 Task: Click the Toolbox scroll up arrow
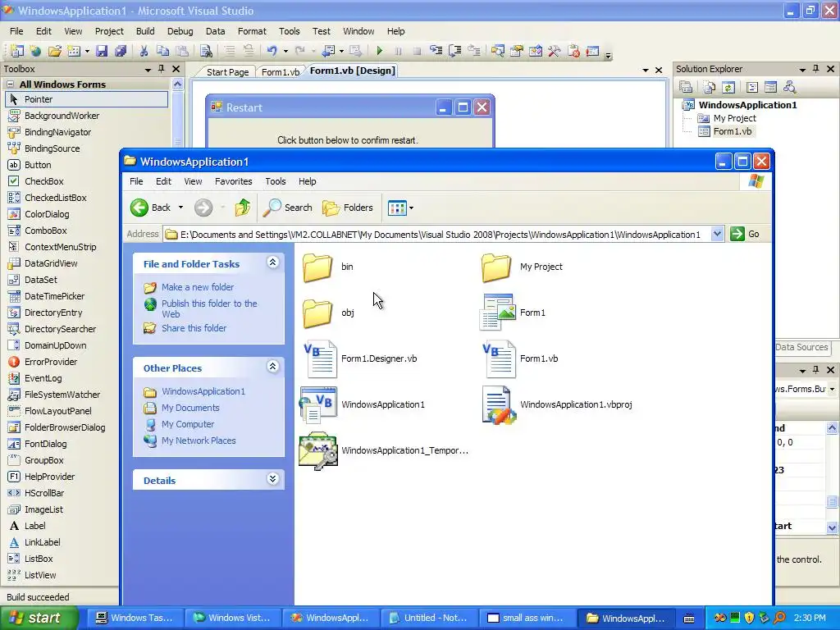pos(177,84)
